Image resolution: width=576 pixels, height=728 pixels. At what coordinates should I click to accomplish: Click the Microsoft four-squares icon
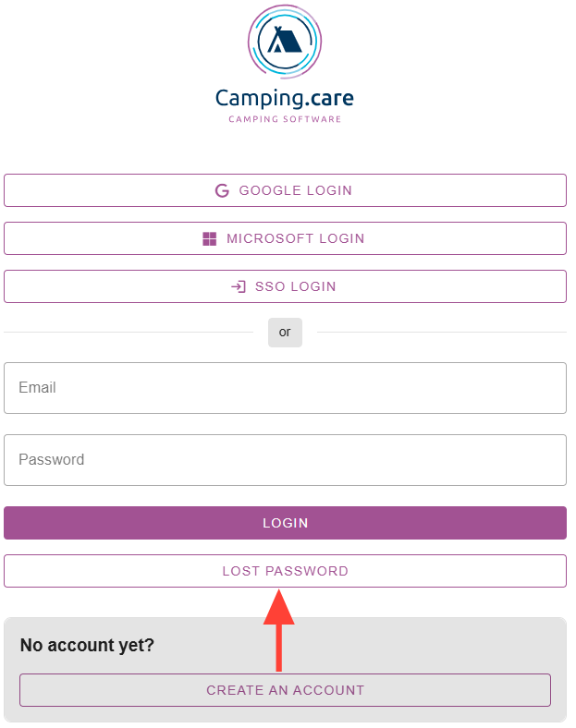pyautogui.click(x=210, y=239)
